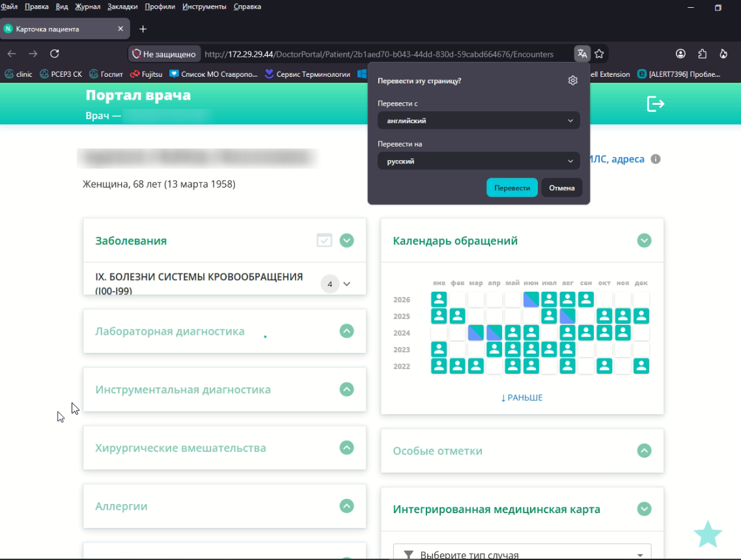Select the 'Карточка пациента' browser tab
Image resolution: width=741 pixels, height=560 pixels.
(65, 29)
